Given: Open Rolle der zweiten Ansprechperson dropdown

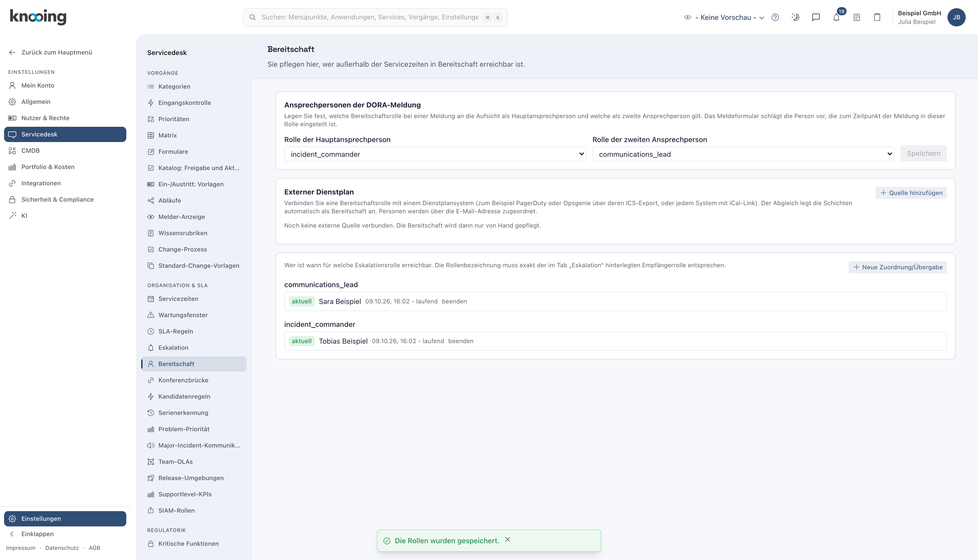Looking at the screenshot, I should [x=743, y=154].
